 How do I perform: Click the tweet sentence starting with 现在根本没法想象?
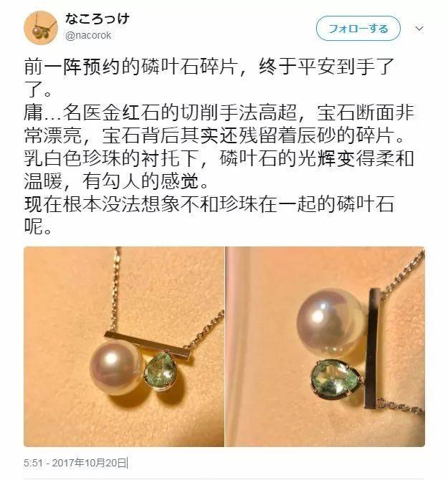coord(209,216)
